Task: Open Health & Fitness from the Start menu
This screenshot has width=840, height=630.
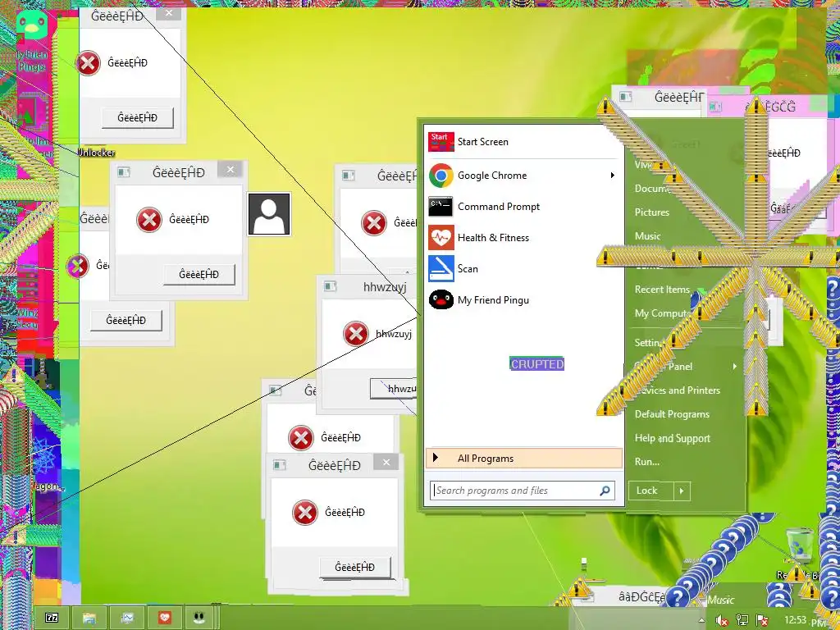Action: pos(523,237)
